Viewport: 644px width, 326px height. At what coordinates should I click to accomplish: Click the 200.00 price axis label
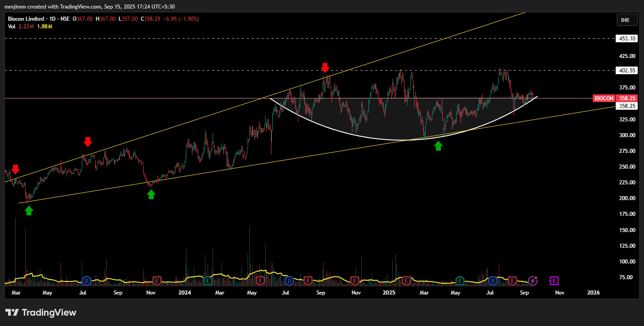pos(627,198)
